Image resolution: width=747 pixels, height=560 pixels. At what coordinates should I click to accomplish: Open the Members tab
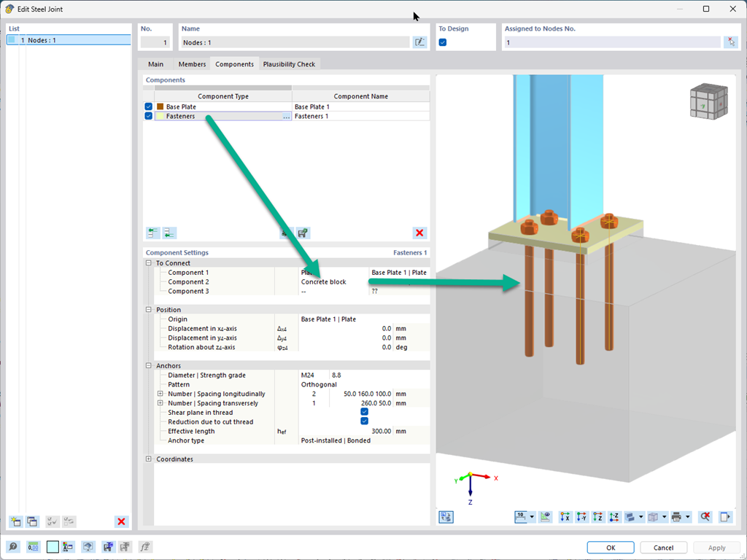[191, 63]
